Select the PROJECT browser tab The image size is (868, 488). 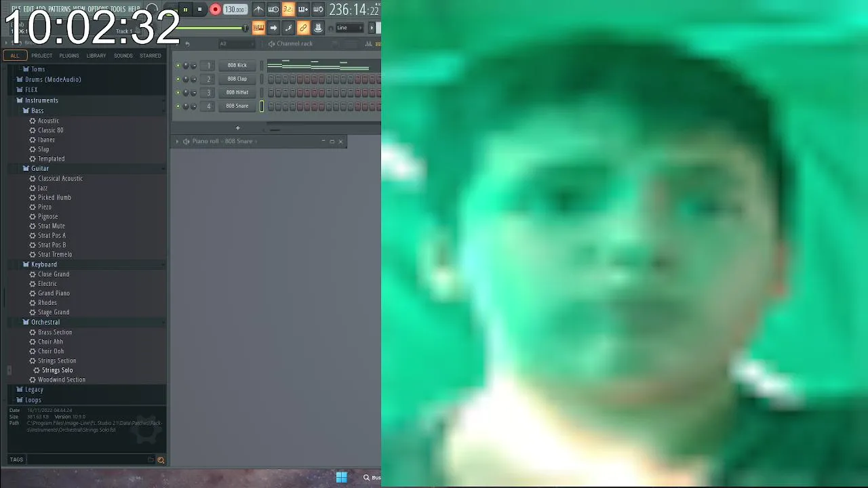tap(41, 56)
